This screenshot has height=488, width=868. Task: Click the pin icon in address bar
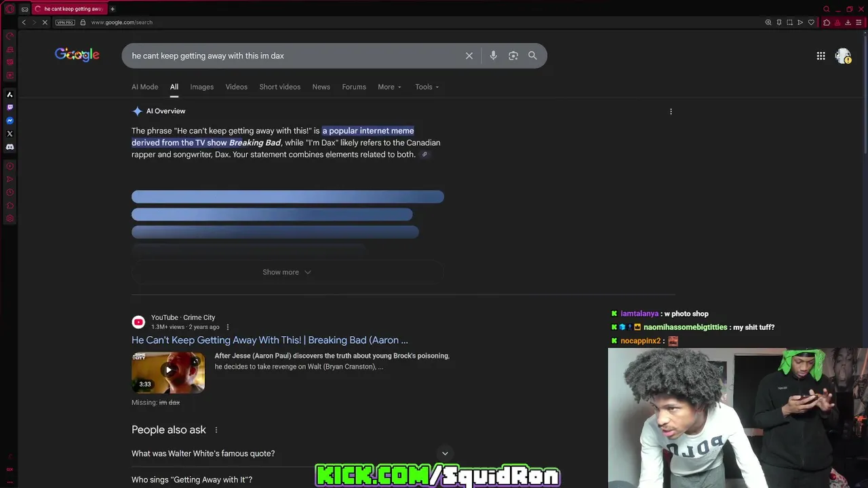779,22
